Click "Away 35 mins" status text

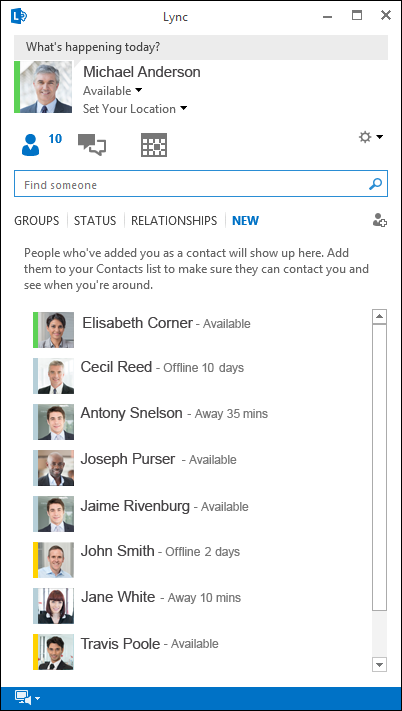point(231,414)
